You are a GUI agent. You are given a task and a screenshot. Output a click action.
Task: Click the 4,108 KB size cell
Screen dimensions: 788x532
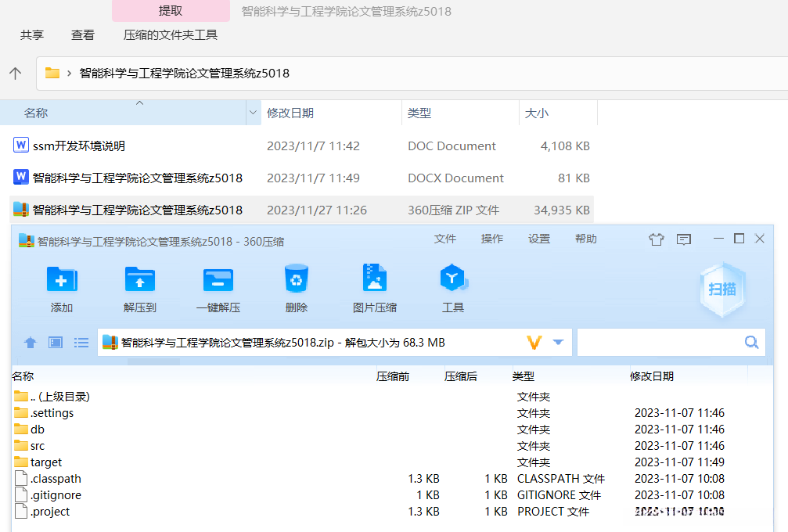coord(565,146)
